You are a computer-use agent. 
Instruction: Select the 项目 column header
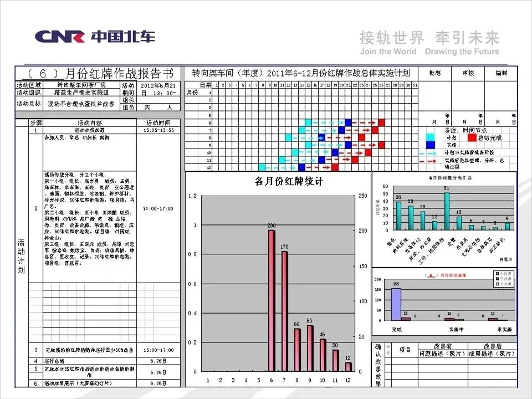click(x=405, y=350)
